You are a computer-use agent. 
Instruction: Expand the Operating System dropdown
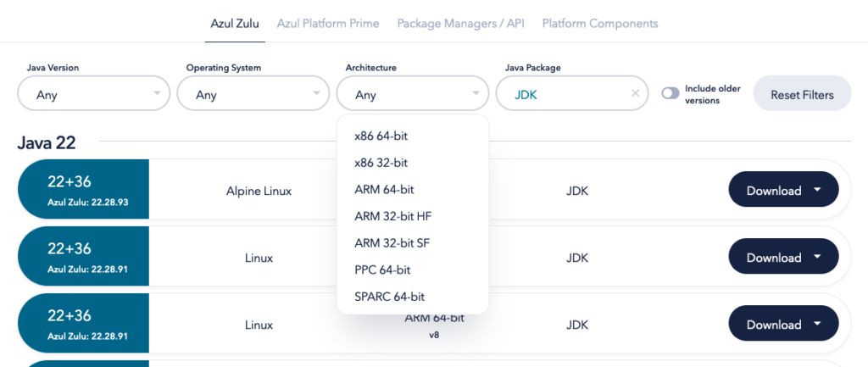[253, 93]
